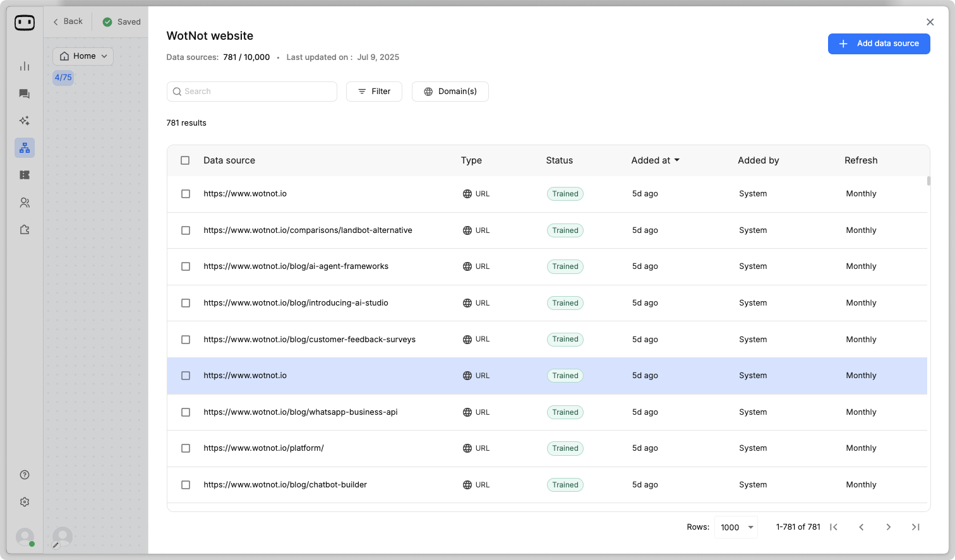Image resolution: width=955 pixels, height=560 pixels.
Task: Click the Added by column header
Action: click(x=759, y=160)
